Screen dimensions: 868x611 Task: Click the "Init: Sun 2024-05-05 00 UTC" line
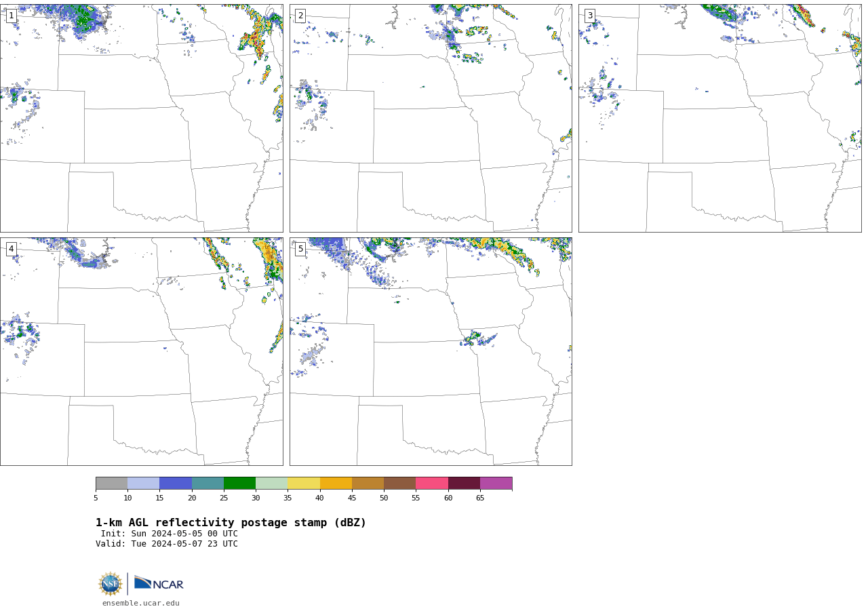[x=170, y=534]
